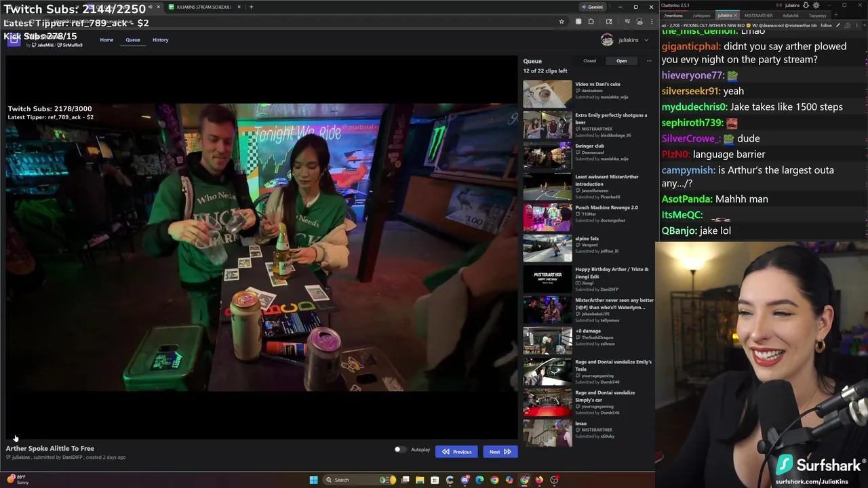Choose 'Least awkward MisterArther introduction' clip

pyautogui.click(x=547, y=186)
